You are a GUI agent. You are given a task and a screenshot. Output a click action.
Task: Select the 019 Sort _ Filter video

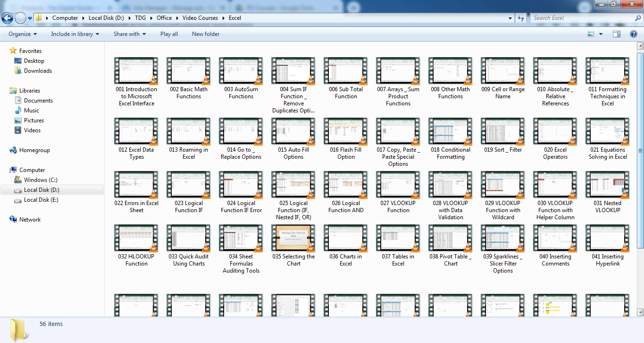coord(503,136)
